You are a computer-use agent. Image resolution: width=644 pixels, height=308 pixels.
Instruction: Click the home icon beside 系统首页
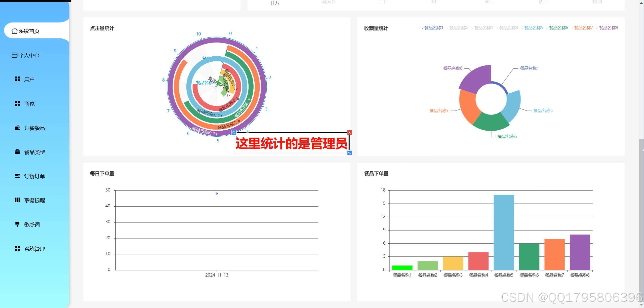14,31
